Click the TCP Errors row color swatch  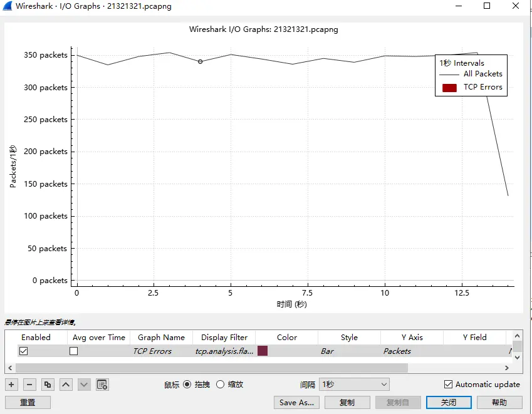(263, 351)
